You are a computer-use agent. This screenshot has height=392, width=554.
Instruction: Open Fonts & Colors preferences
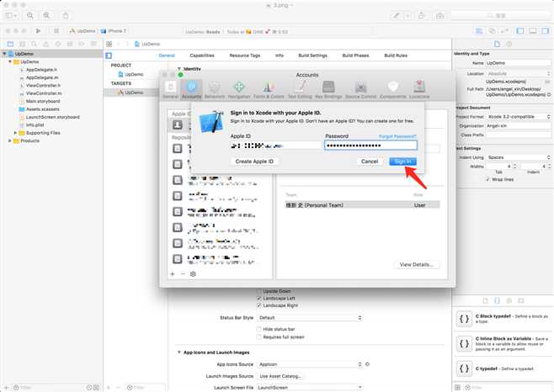pyautogui.click(x=269, y=89)
